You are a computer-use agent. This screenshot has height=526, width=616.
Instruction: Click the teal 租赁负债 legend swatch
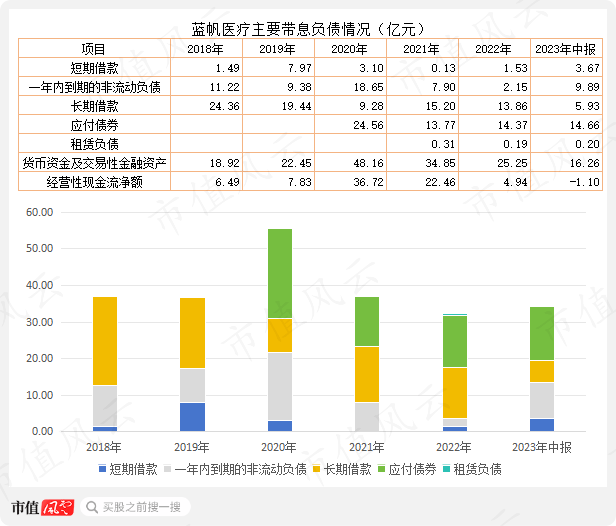446,469
